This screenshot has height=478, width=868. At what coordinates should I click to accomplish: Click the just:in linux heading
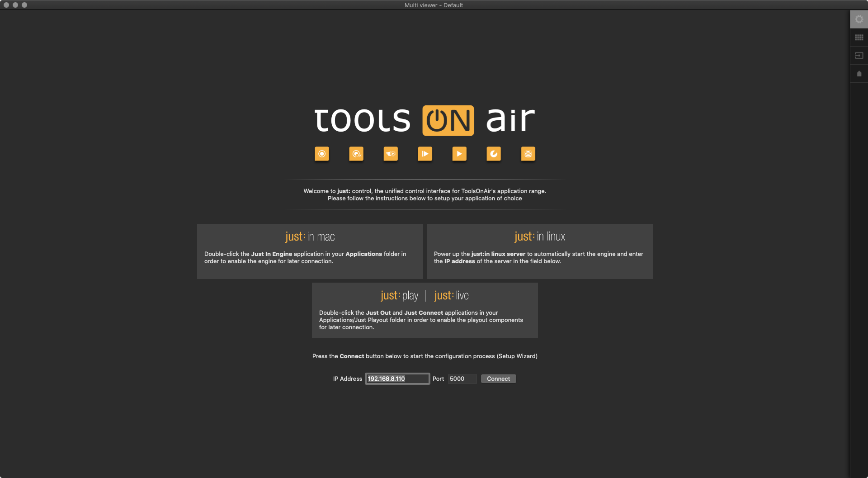(x=540, y=237)
